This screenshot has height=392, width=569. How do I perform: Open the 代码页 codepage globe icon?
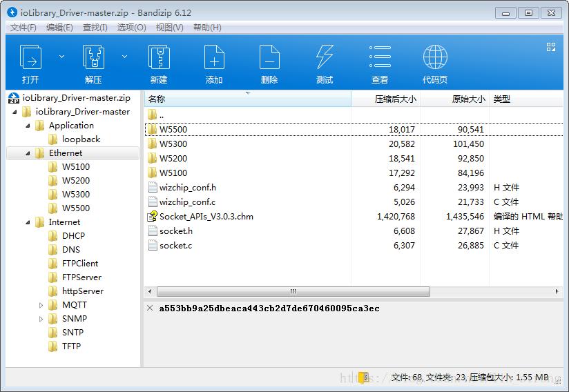point(435,57)
